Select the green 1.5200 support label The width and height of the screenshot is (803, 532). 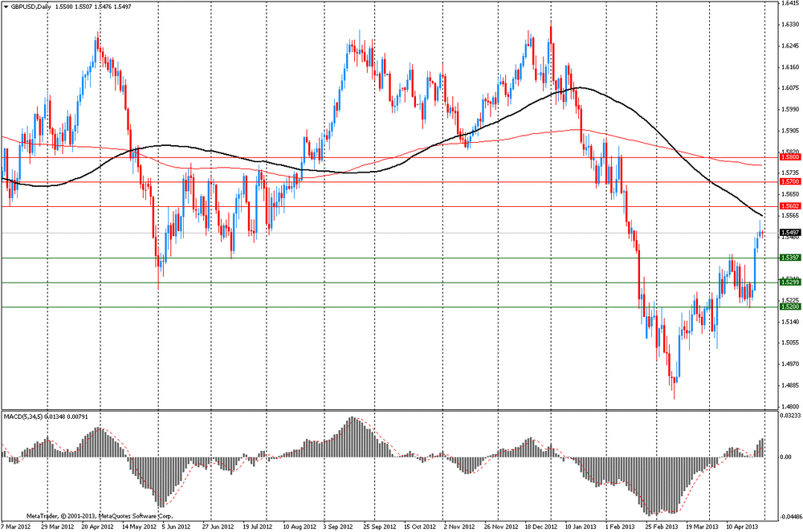(x=789, y=307)
